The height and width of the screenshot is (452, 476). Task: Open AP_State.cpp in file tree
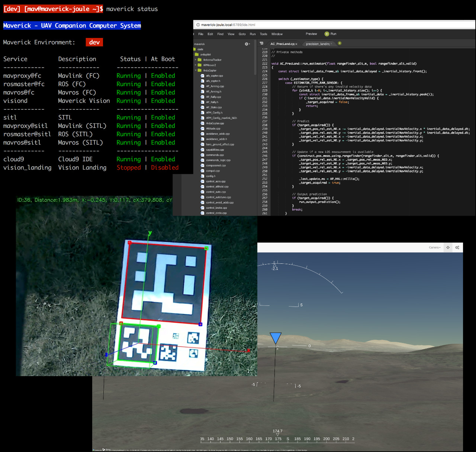[x=214, y=107]
